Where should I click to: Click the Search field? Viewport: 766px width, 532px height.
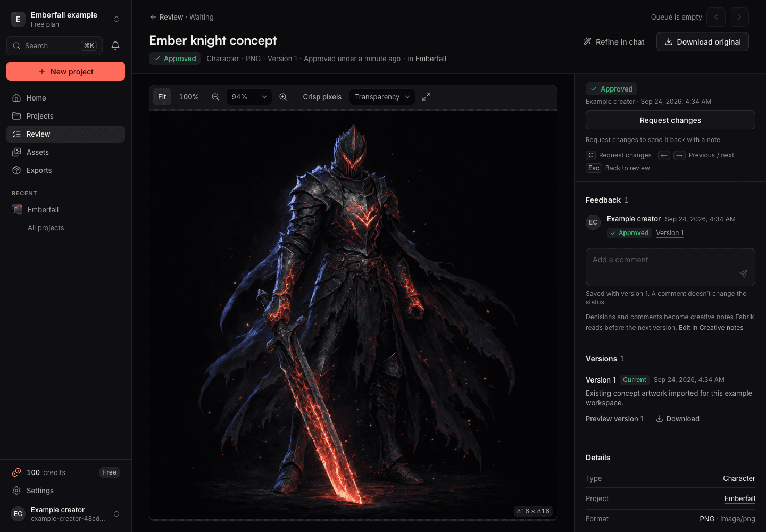tap(54, 46)
